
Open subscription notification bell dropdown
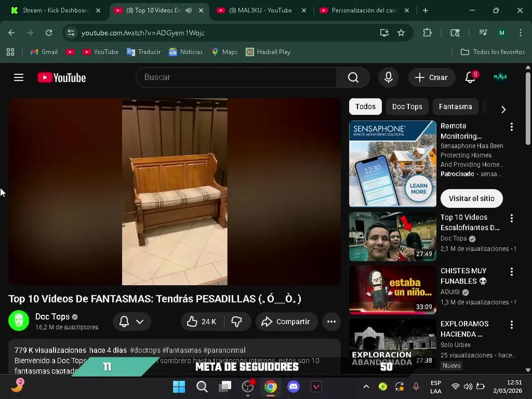pyautogui.click(x=132, y=321)
